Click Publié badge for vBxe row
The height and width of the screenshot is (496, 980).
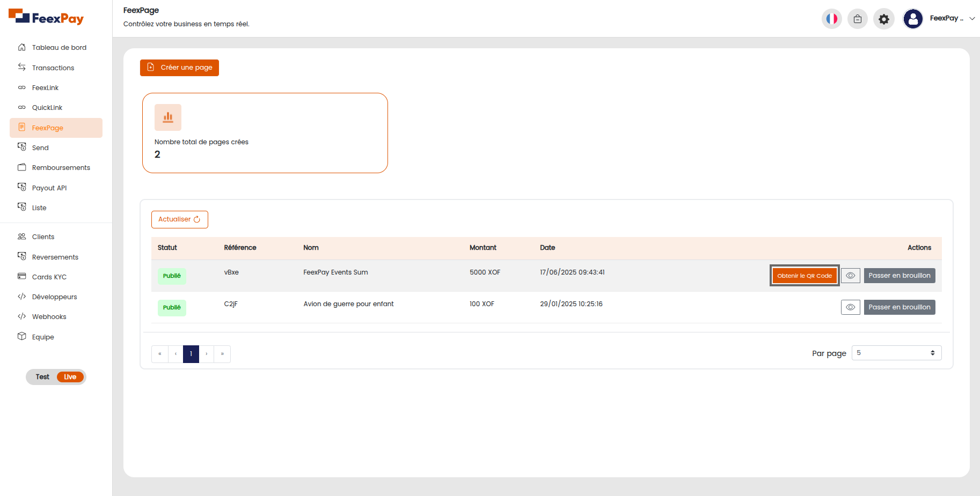172,276
